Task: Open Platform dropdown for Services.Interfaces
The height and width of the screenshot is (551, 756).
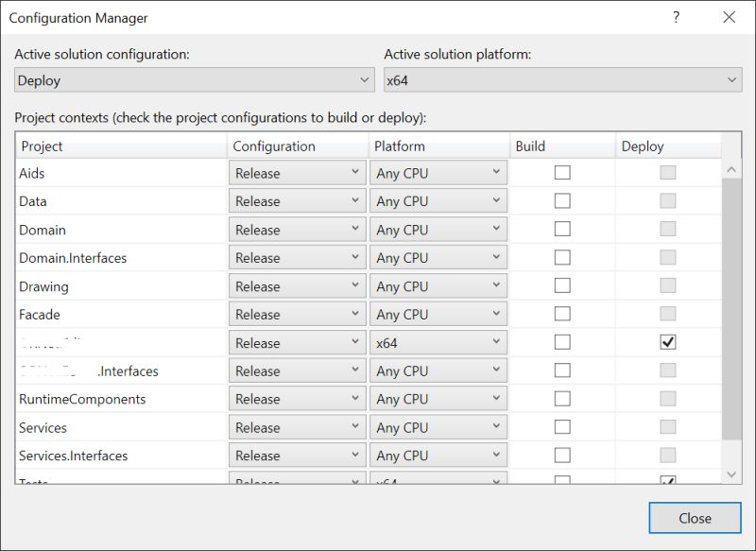Action: point(439,456)
